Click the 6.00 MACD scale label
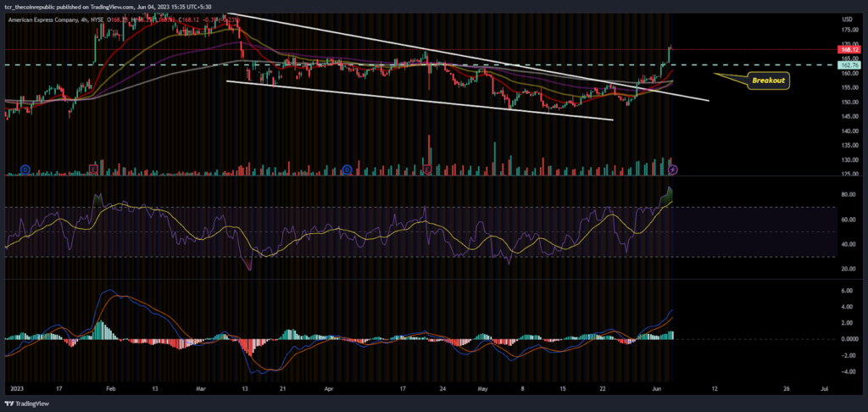 tap(849, 290)
